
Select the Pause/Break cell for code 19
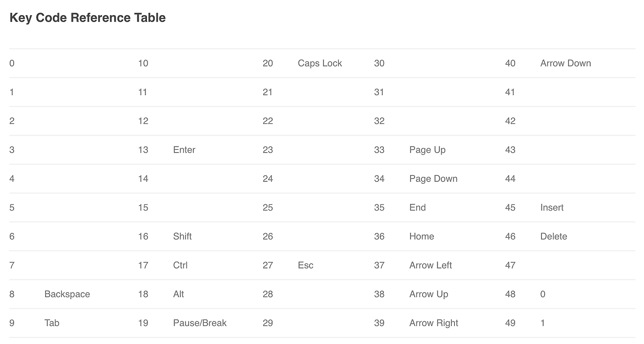200,323
